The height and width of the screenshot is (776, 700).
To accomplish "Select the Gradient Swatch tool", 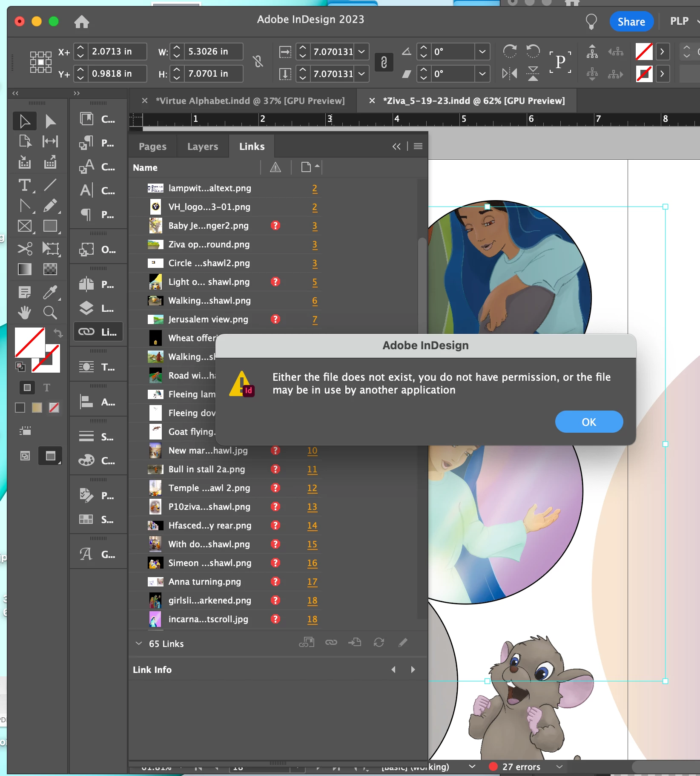I will [x=25, y=269].
